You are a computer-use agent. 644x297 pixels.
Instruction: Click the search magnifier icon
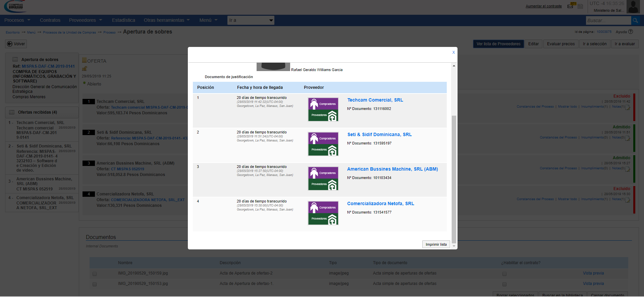click(x=635, y=20)
